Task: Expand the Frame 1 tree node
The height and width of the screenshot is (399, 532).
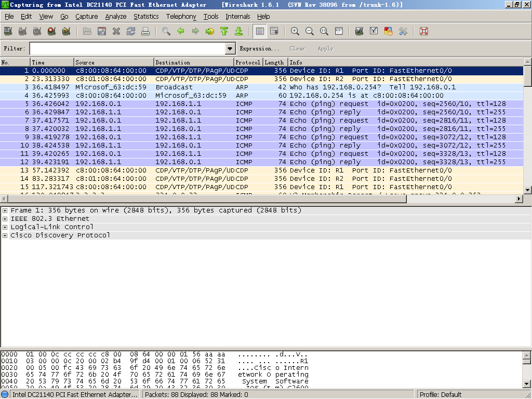Action: 5,210
